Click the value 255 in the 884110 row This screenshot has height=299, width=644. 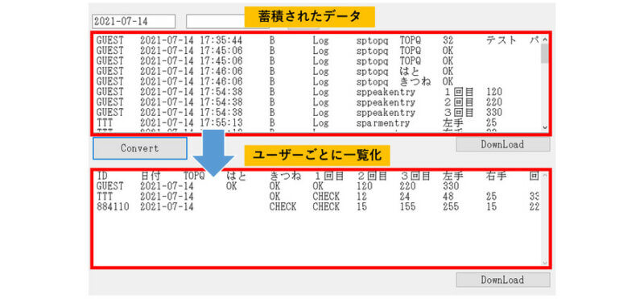pyautogui.click(x=451, y=207)
